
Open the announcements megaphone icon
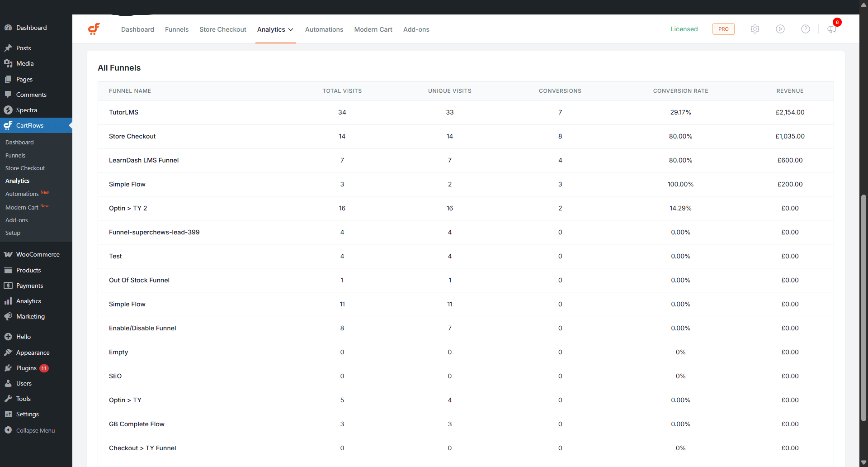point(832,30)
